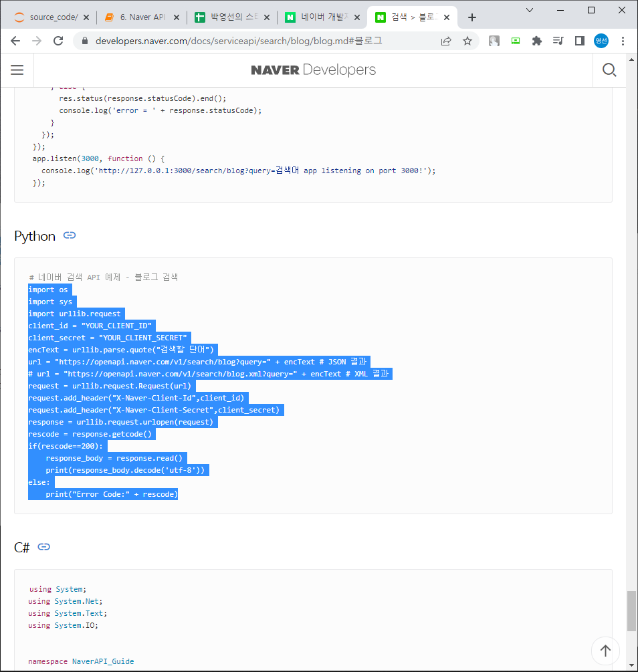Click the 'using System.IO;' line
Screen dimensions: 638x672
click(x=64, y=625)
